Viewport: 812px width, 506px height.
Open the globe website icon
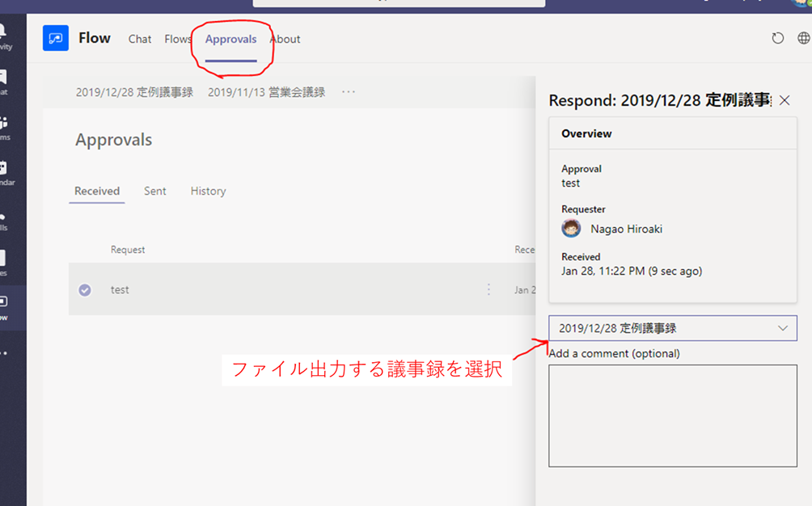click(x=803, y=38)
